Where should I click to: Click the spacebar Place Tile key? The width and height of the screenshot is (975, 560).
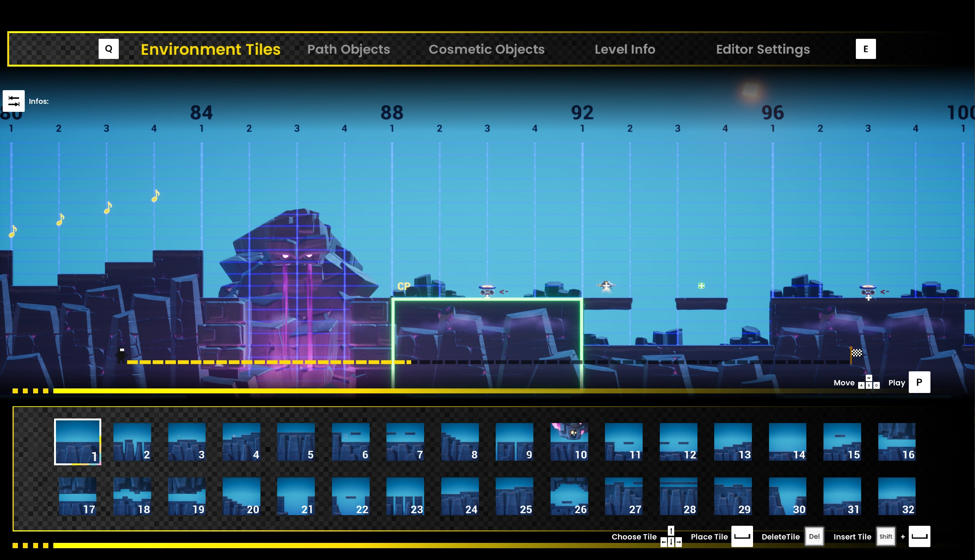point(742,536)
